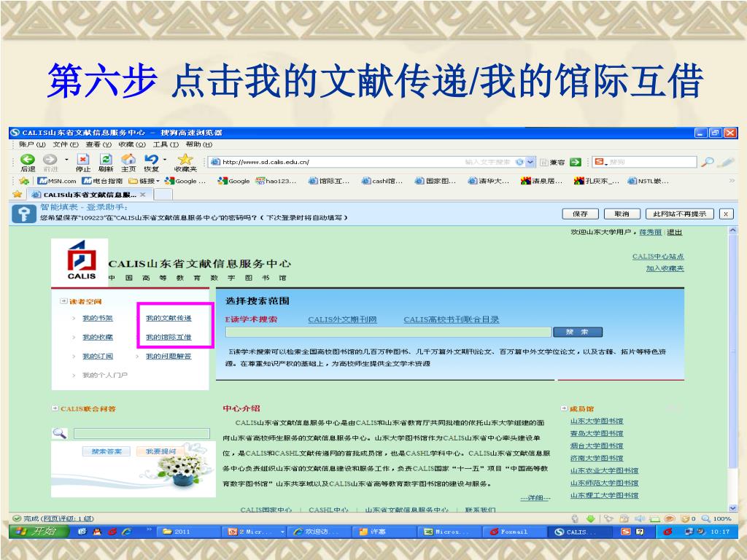Click the search magnifier in browser toolbar
The image size is (747, 560).
(x=708, y=162)
